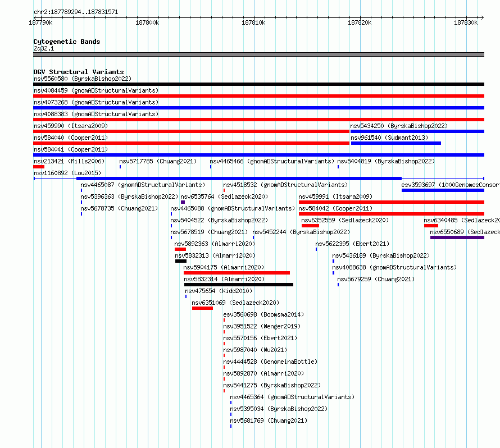
Task: Click the nsv961540 (Sudmant2013) label
Action: pyautogui.click(x=389, y=138)
